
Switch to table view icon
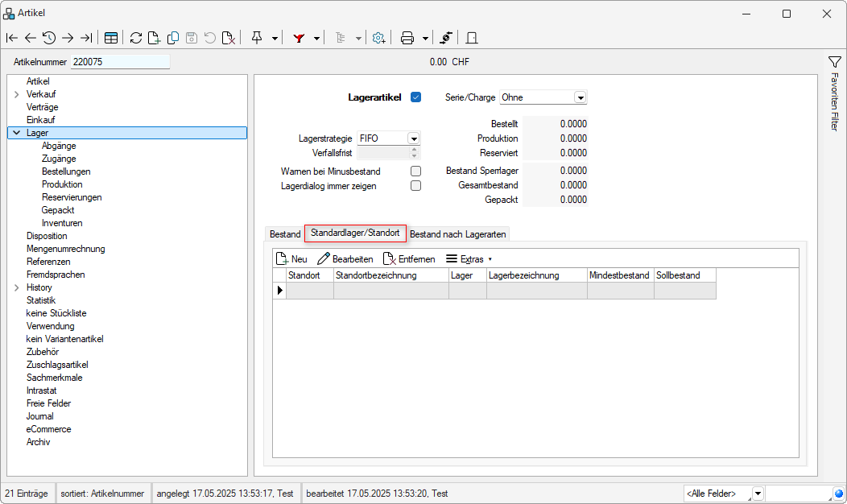(111, 38)
